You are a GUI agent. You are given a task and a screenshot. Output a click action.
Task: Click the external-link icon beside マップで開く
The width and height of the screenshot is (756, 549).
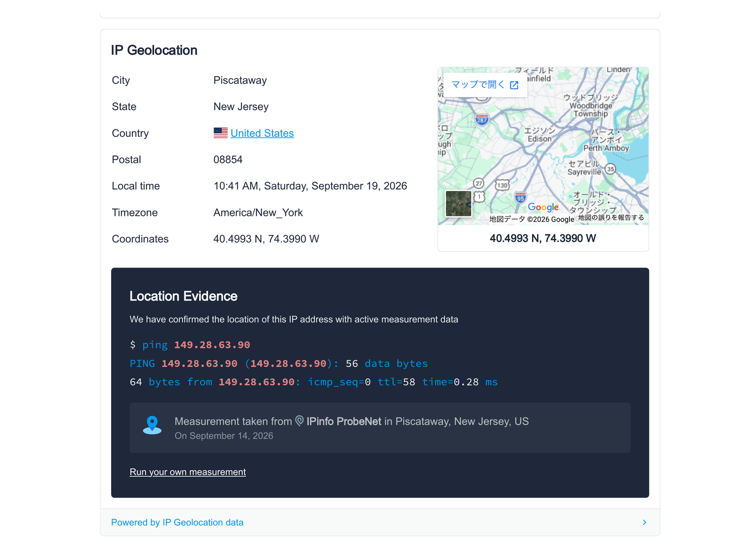tap(514, 85)
